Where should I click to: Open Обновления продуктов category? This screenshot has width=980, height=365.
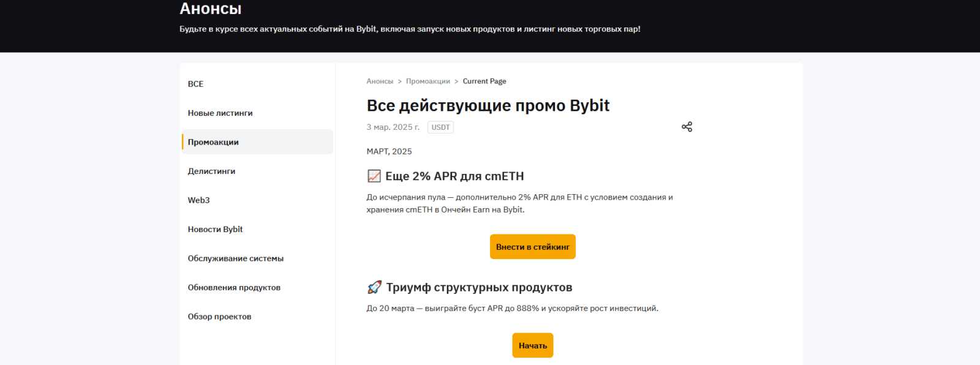(x=234, y=288)
